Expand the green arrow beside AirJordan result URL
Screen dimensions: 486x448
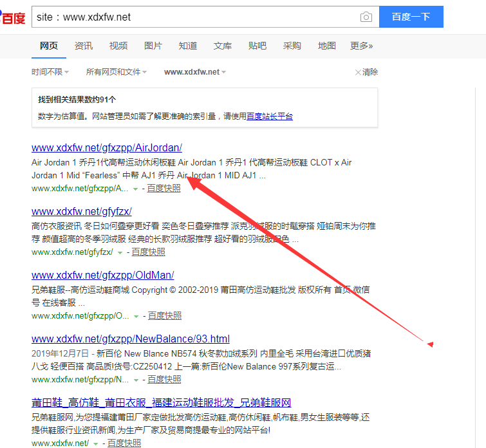tap(135, 189)
